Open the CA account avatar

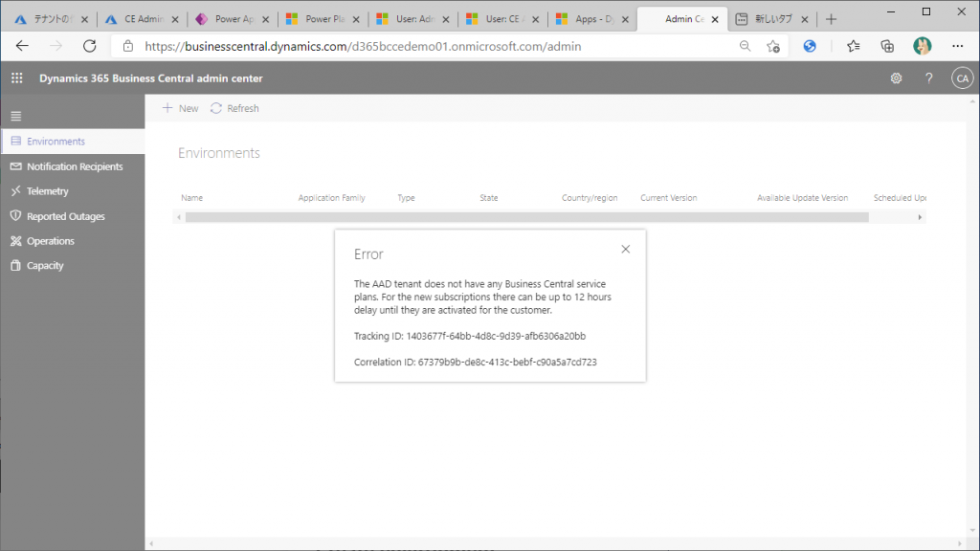coord(963,78)
